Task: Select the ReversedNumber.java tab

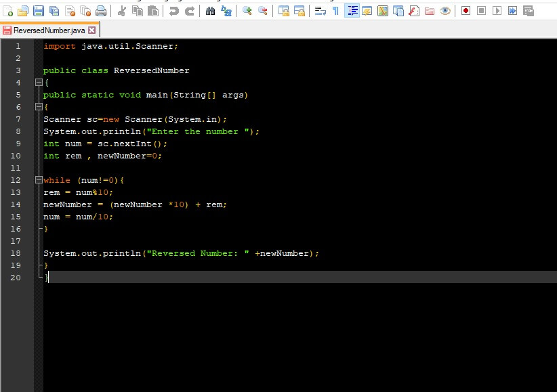Action: click(49, 30)
